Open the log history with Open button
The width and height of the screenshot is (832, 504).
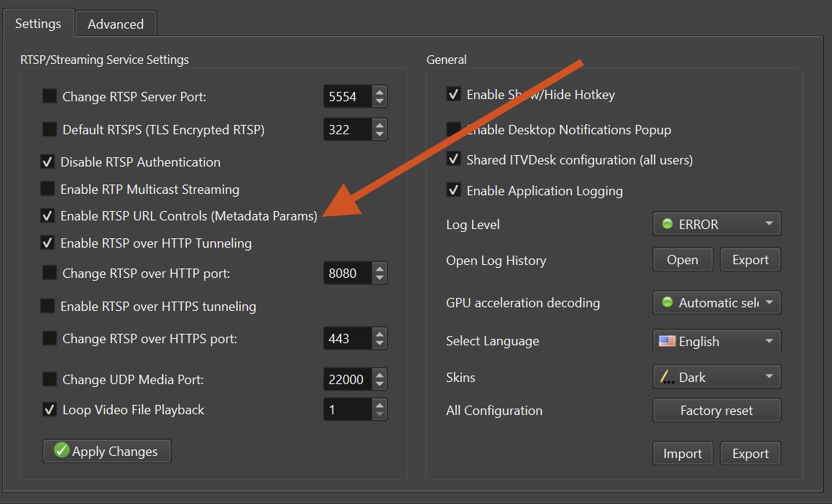(x=682, y=260)
